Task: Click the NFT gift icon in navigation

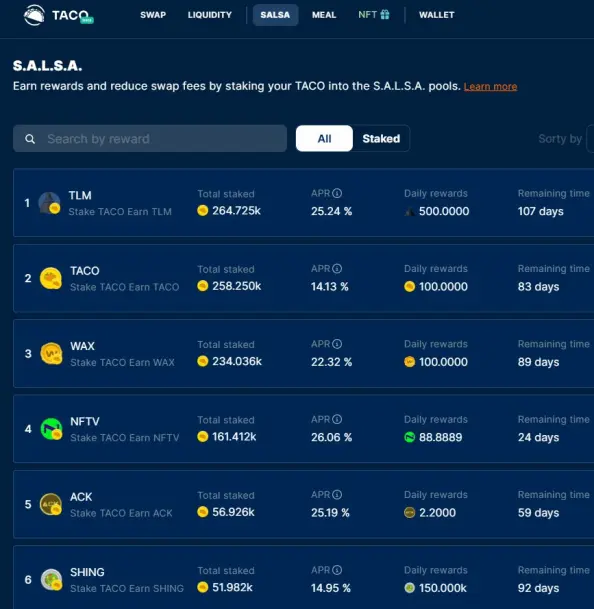Action: coord(385,15)
